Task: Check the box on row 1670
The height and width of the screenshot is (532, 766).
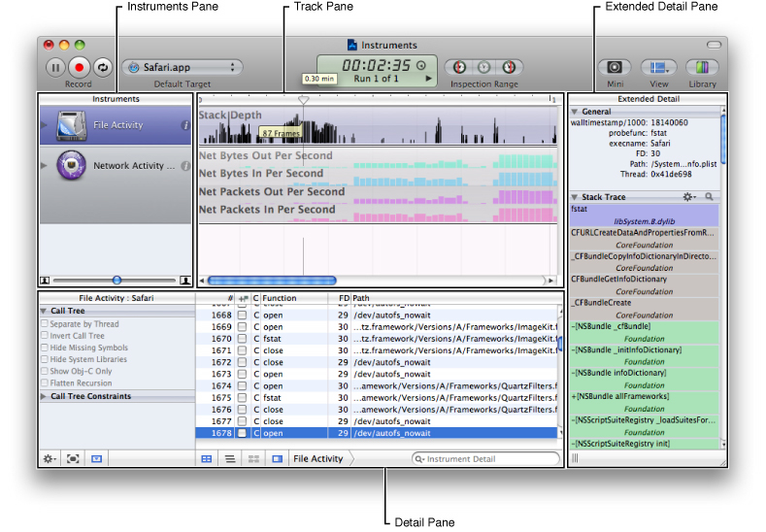Action: point(241,339)
